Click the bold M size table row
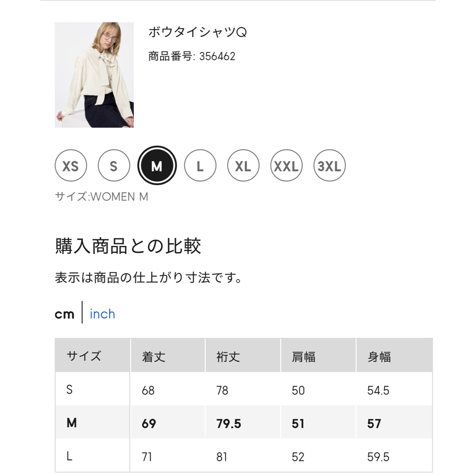This screenshot has width=476, height=476. pos(244,423)
